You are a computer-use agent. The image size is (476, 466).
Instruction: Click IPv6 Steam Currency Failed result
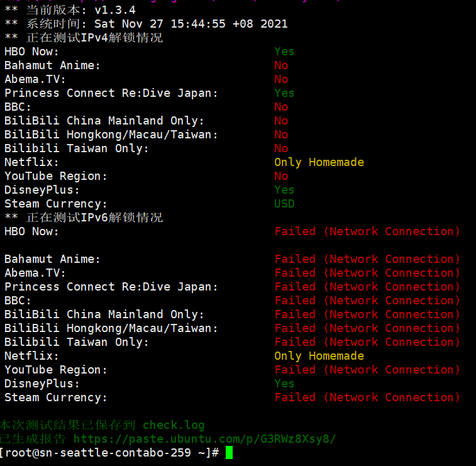click(x=367, y=397)
